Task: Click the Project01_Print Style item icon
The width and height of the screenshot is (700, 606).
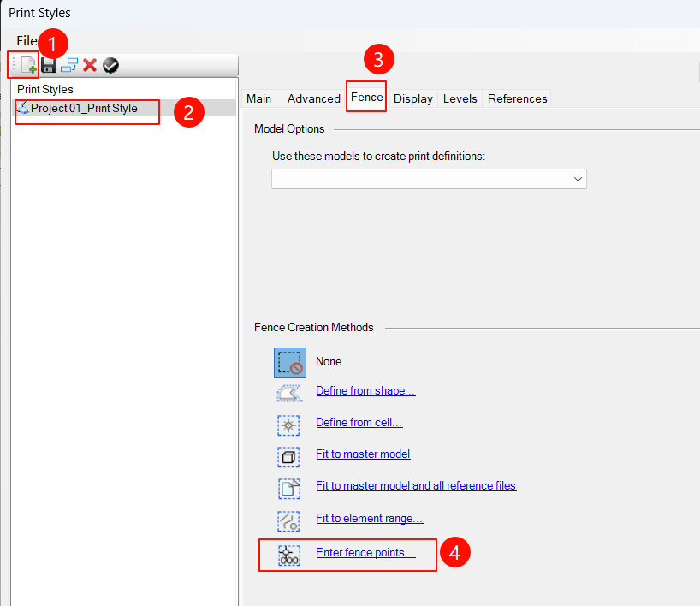Action: coord(23,108)
